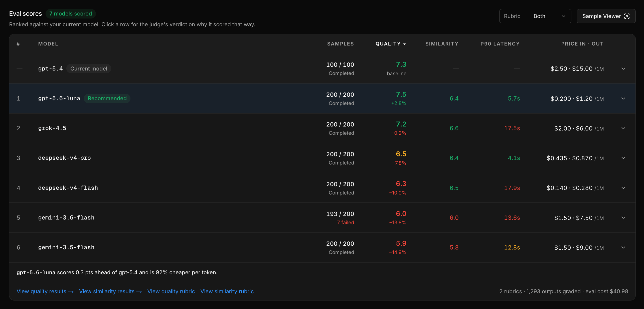Open View similarity rubric link
Screen dimensions: 644x309
pyautogui.click(x=227, y=291)
